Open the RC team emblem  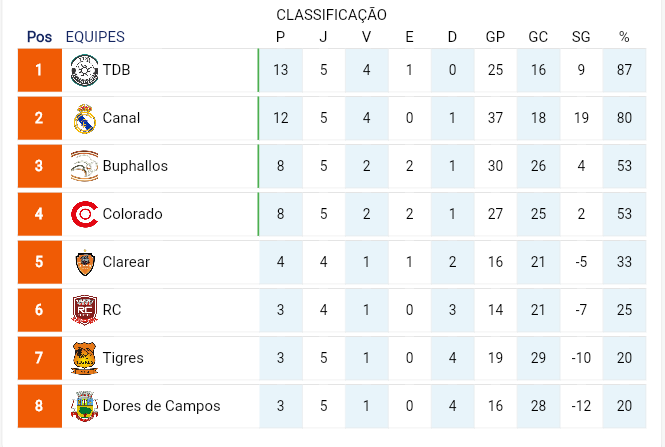[x=84, y=310]
